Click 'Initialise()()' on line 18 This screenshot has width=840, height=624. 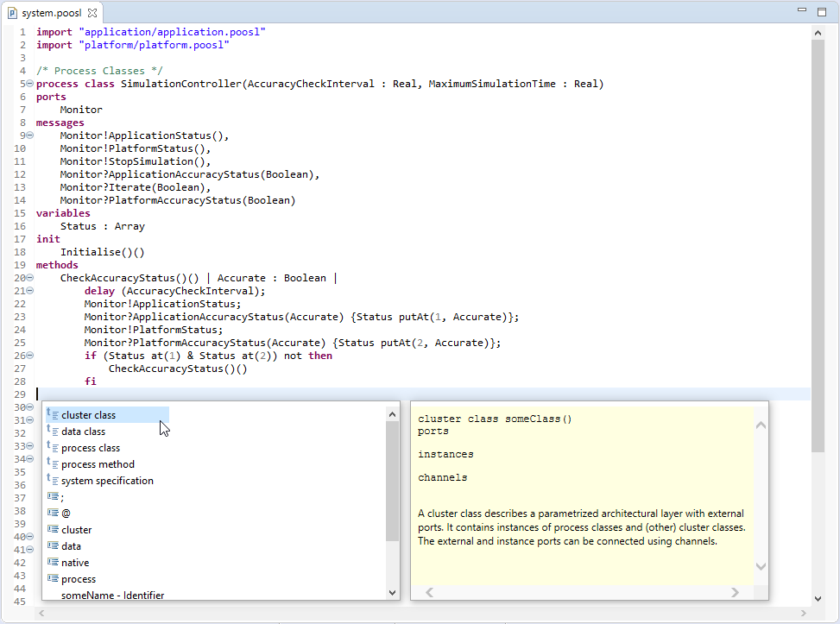click(103, 252)
